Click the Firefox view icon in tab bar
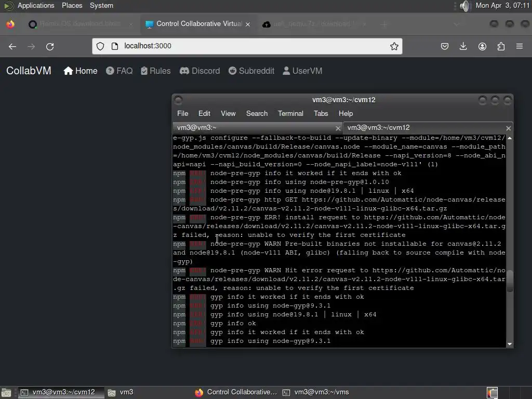Viewport: 532px width, 399px height. (x=10, y=24)
